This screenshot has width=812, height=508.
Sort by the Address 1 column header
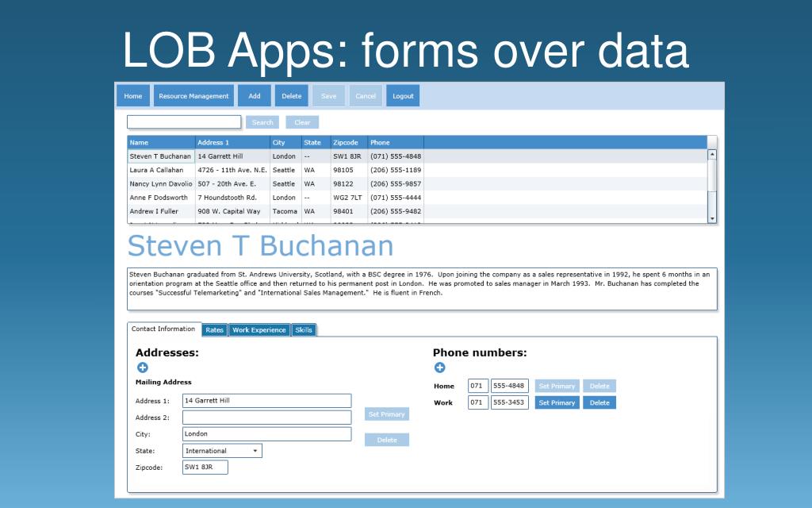[x=232, y=143]
